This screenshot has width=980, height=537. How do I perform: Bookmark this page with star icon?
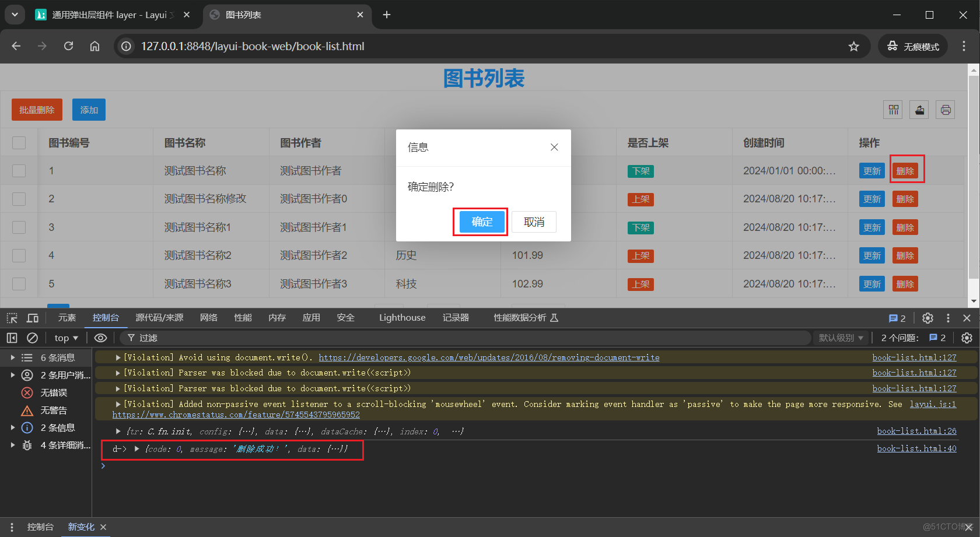pyautogui.click(x=853, y=46)
